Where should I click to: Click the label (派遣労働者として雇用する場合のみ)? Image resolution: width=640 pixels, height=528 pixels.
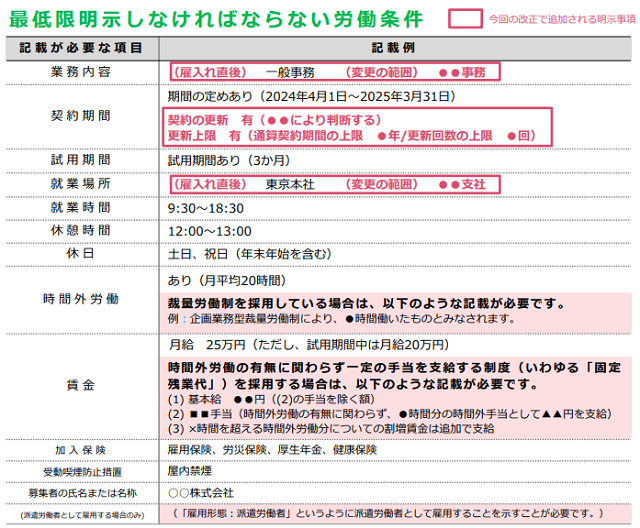82,515
